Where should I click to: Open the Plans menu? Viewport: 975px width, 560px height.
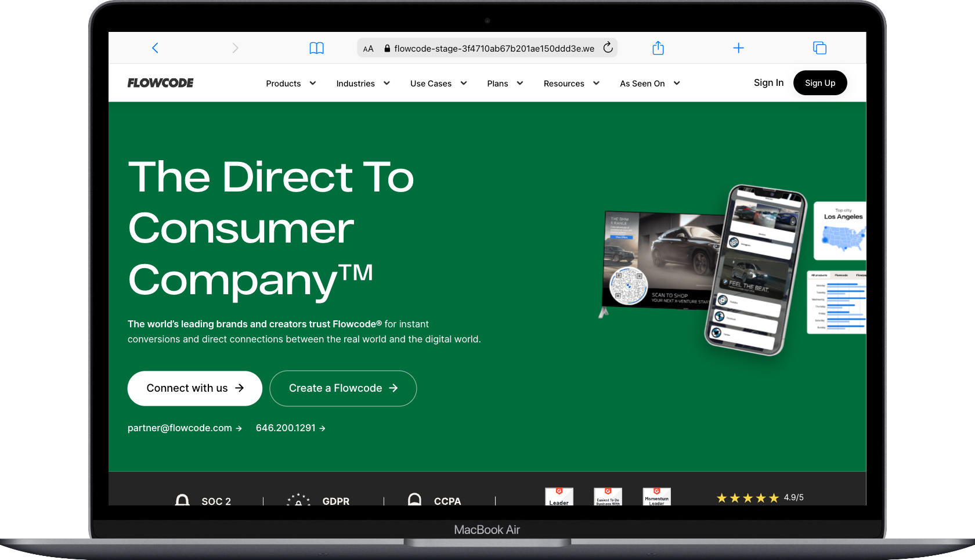(x=497, y=84)
